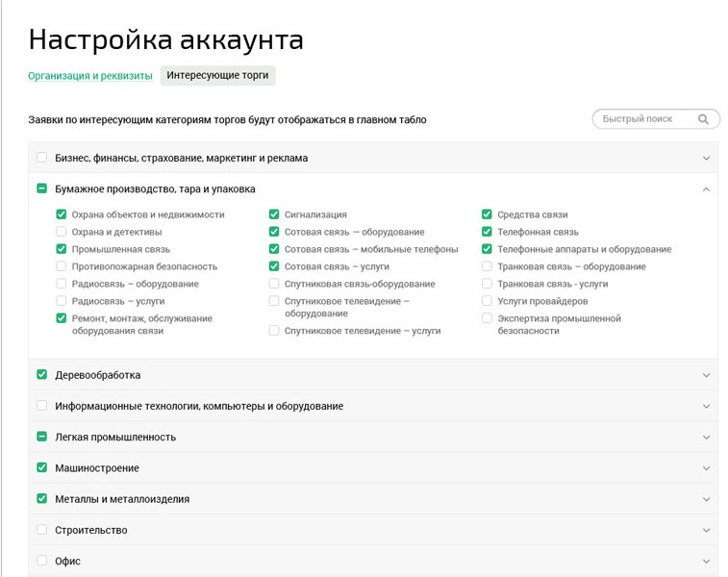Image resolution: width=728 pixels, height=577 pixels.
Task: Click the magnifier icon in quick search
Action: coord(704,119)
